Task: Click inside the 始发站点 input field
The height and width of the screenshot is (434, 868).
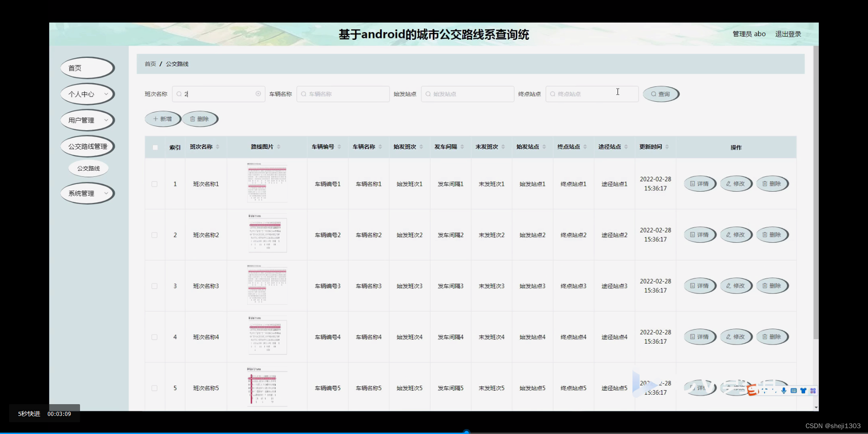Action: point(467,94)
